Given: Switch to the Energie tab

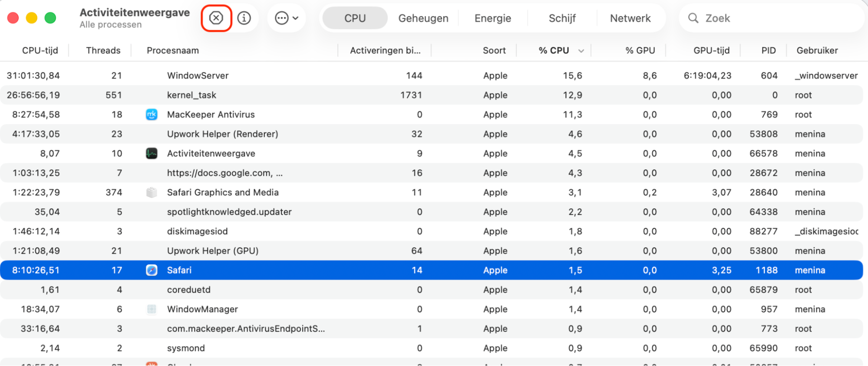Looking at the screenshot, I should click(x=492, y=18).
